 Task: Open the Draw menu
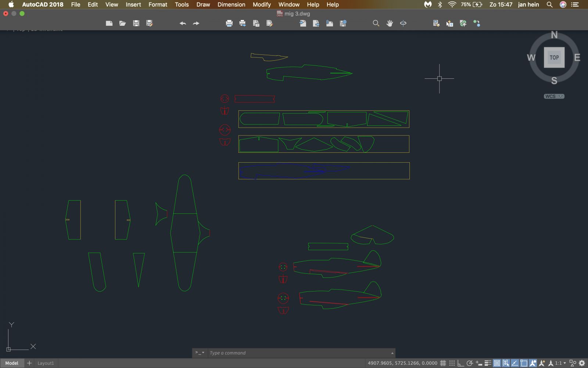(x=203, y=4)
